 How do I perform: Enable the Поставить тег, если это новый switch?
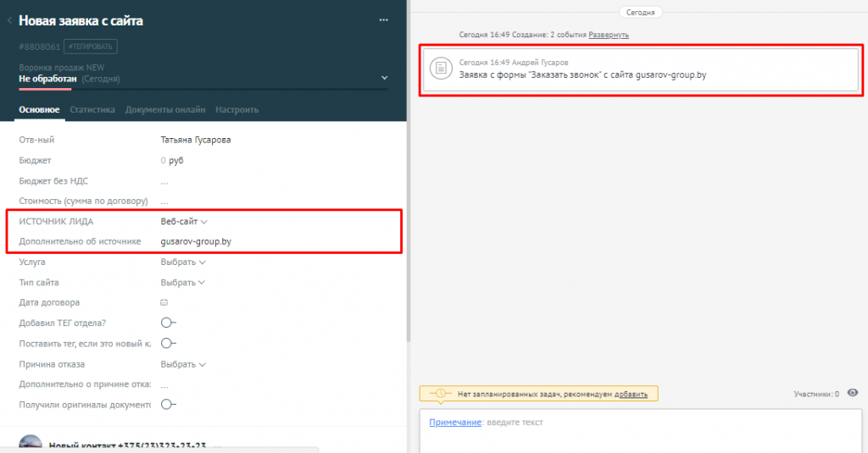[x=168, y=343]
